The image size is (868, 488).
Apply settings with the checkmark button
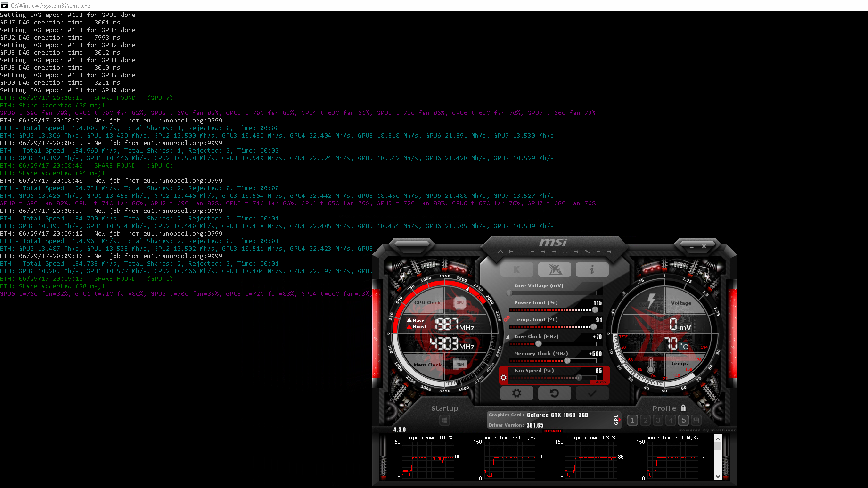[x=592, y=393]
